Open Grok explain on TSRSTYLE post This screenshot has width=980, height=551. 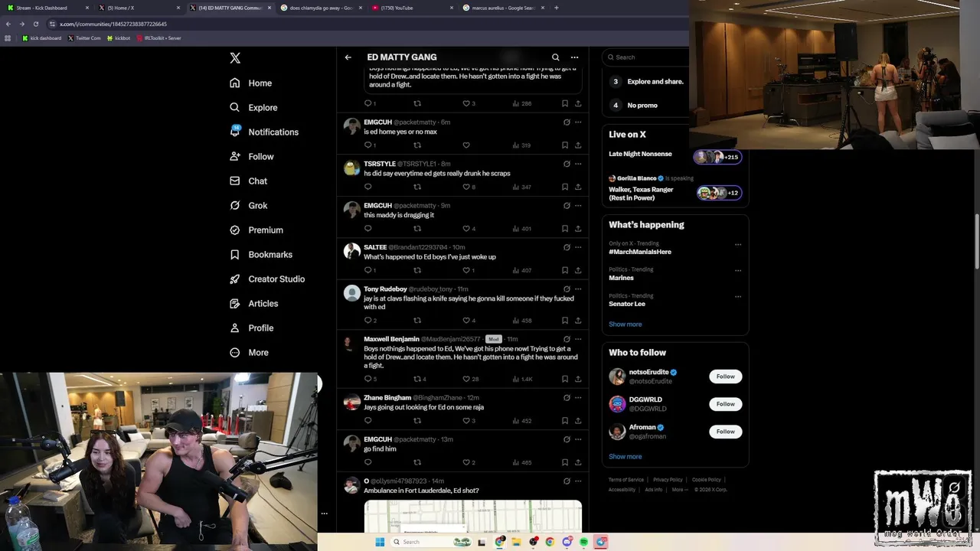tap(567, 164)
